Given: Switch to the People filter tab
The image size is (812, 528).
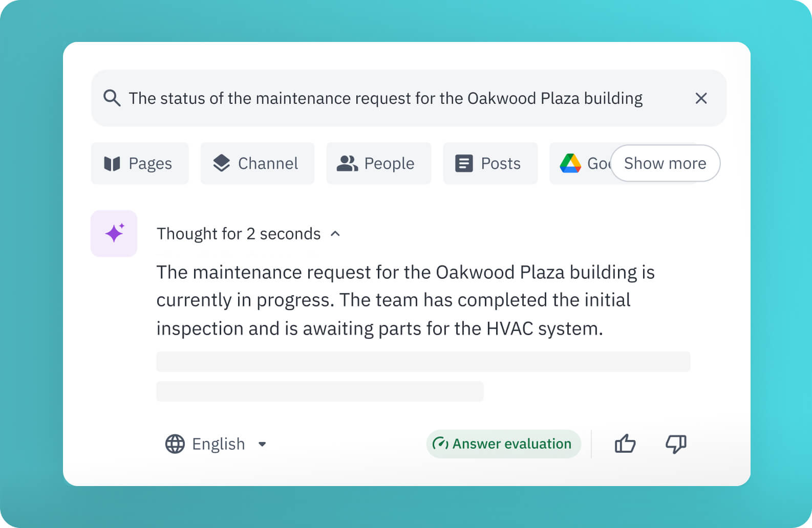Looking at the screenshot, I should (x=378, y=163).
